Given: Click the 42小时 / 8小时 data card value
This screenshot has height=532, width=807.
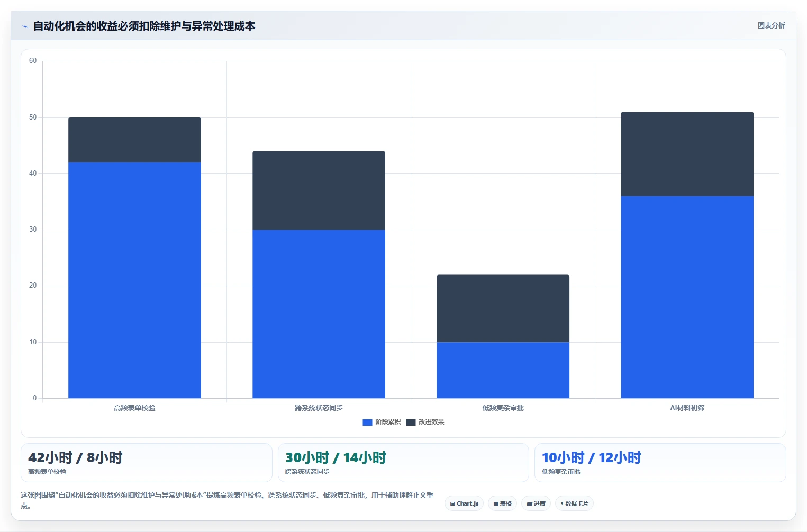Looking at the screenshot, I should (75, 457).
